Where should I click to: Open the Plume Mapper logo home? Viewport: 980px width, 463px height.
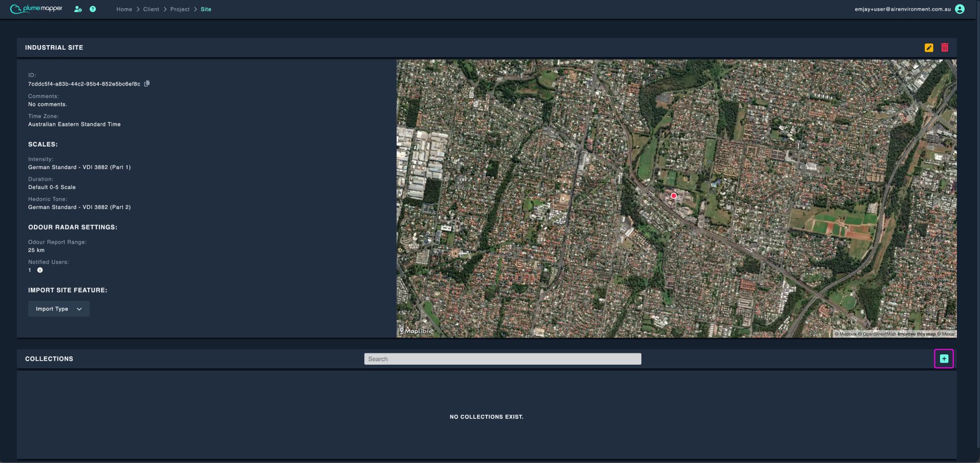pyautogui.click(x=36, y=9)
